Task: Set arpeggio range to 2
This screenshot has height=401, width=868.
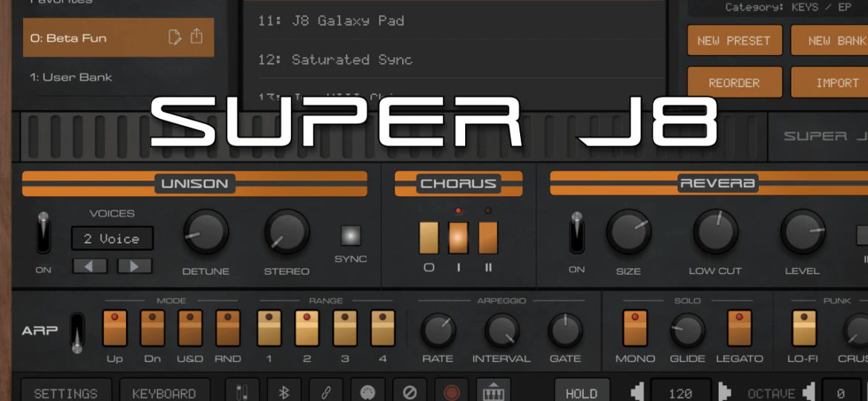Action: click(x=306, y=328)
